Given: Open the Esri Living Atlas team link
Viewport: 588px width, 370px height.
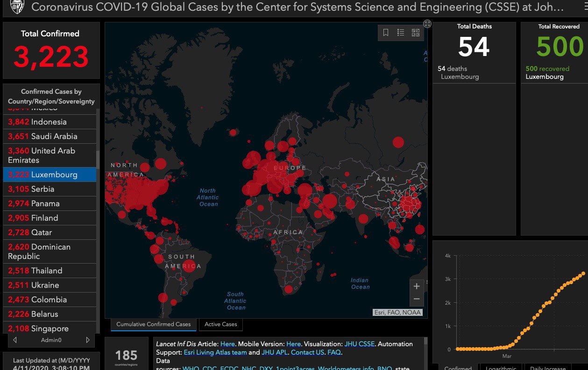Looking at the screenshot, I should coord(215,352).
